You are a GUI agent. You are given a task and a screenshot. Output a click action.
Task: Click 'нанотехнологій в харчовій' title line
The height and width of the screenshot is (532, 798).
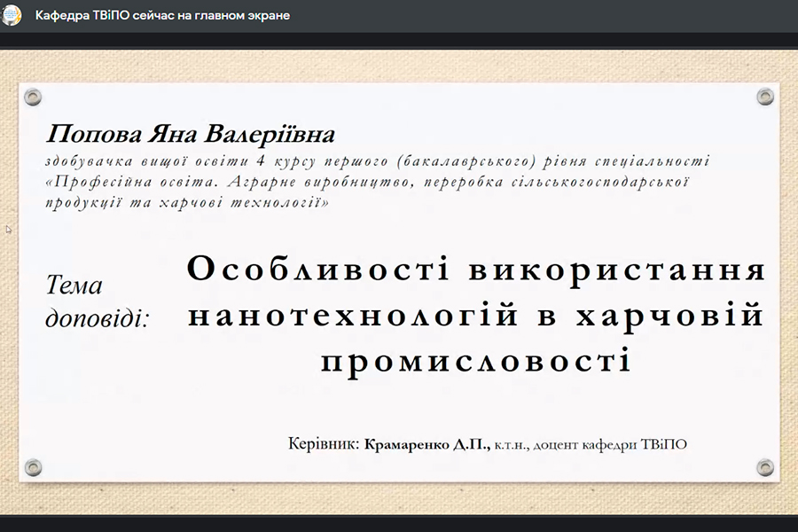point(476,317)
